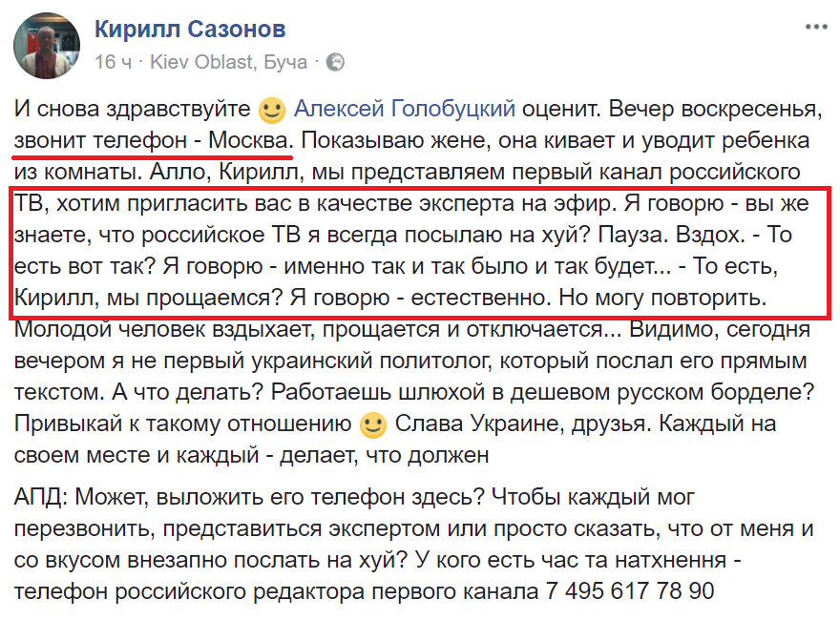Click the public globe audience icon
The height and width of the screenshot is (620, 840).
tap(335, 63)
